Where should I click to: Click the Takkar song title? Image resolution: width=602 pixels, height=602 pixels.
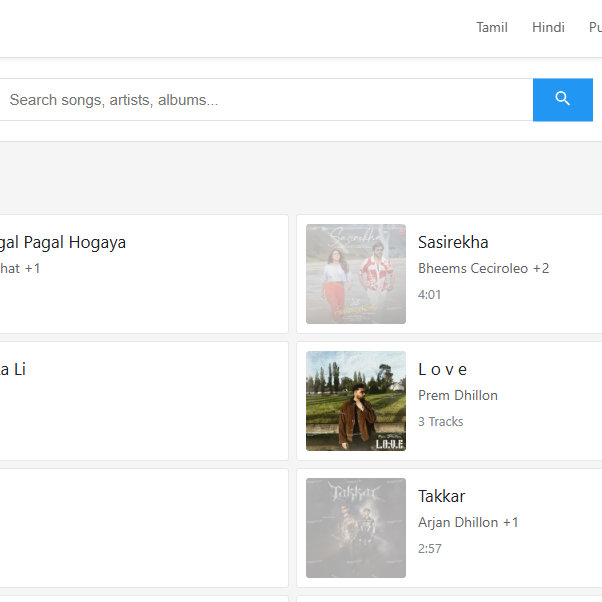point(441,496)
